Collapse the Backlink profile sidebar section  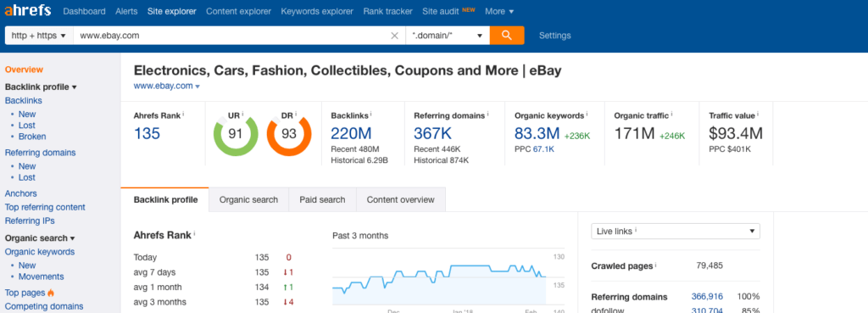[x=41, y=87]
